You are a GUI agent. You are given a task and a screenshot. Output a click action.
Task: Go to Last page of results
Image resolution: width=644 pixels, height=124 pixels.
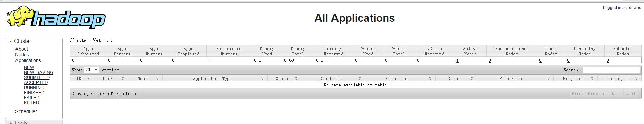click(631, 94)
